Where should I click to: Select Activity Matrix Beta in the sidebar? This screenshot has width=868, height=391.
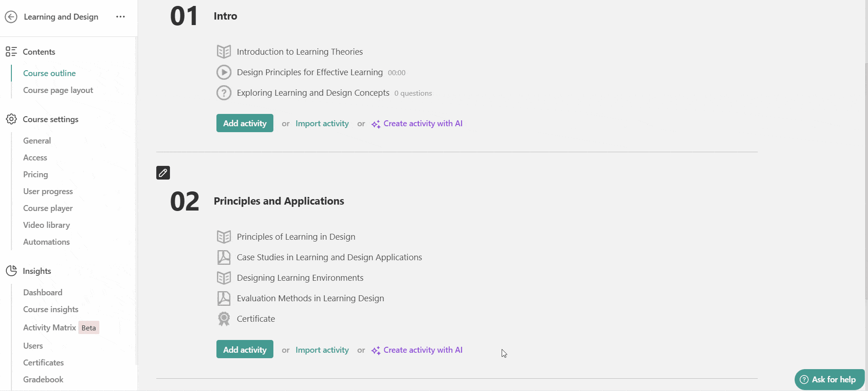click(61, 328)
